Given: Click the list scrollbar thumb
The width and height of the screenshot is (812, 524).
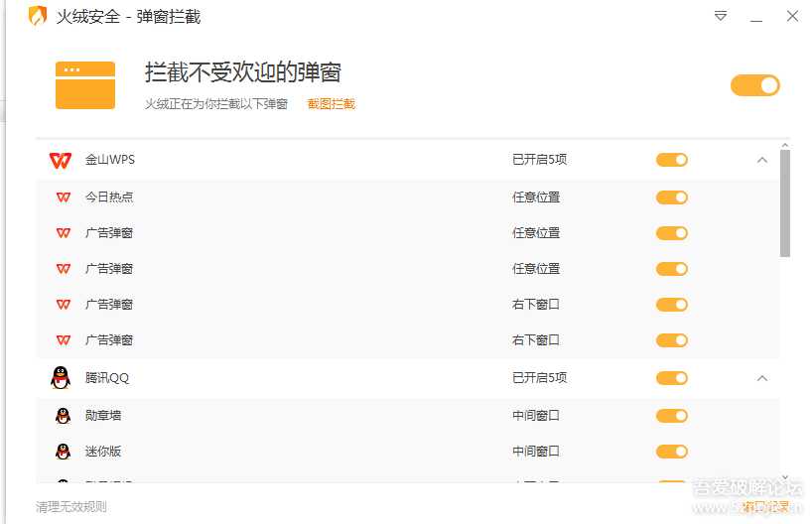Looking at the screenshot, I should pos(785,203).
